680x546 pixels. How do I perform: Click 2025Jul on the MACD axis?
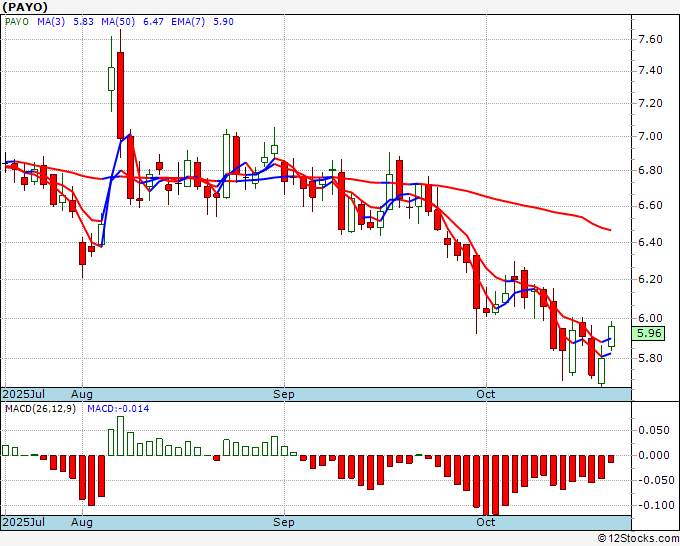point(24,522)
